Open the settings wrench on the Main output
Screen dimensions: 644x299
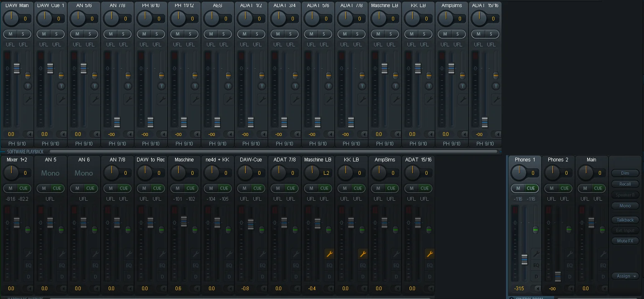tap(603, 254)
